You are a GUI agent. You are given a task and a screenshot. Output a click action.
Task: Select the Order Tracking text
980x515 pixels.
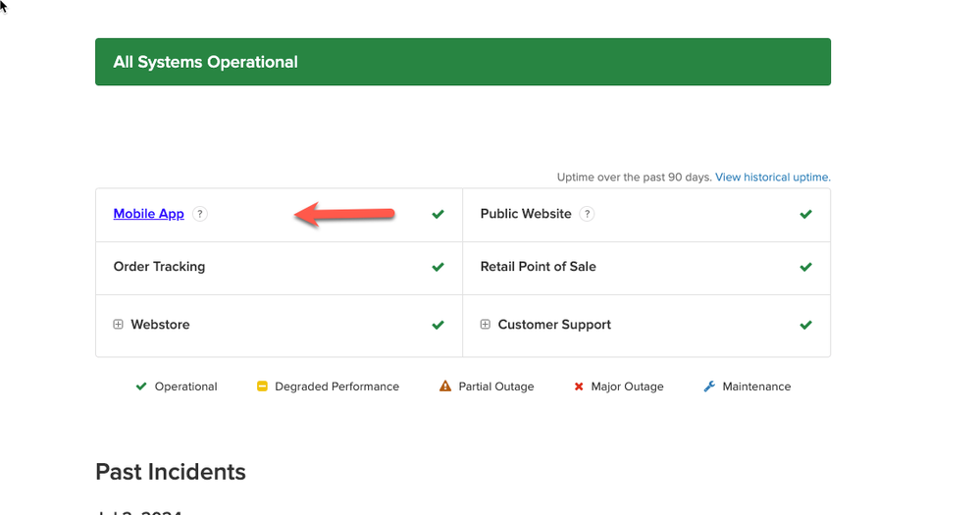point(159,266)
